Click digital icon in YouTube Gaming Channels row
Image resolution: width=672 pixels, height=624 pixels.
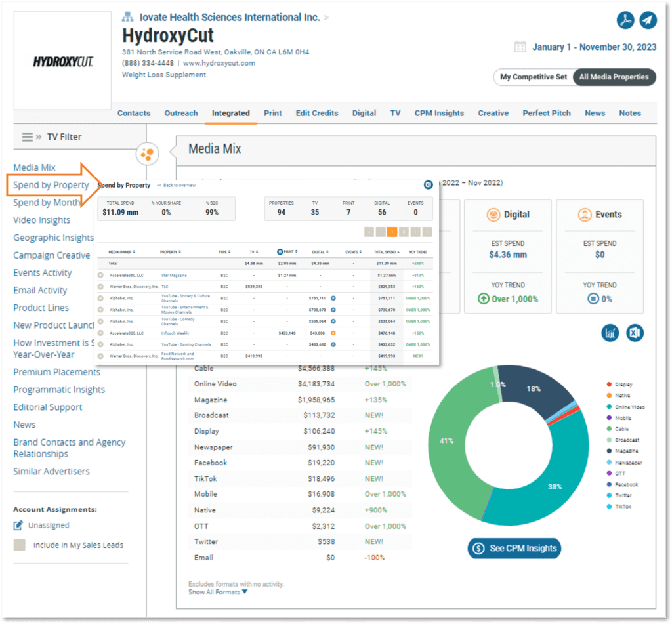333,344
